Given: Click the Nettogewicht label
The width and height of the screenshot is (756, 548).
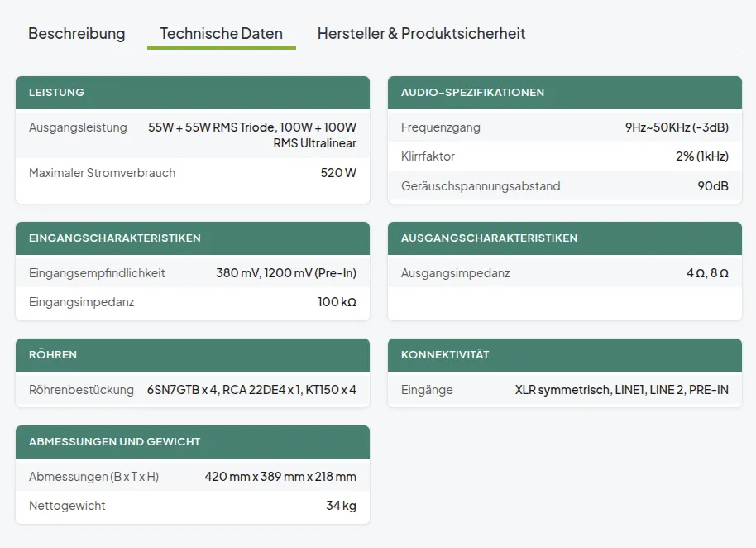Looking at the screenshot, I should pos(67,506).
